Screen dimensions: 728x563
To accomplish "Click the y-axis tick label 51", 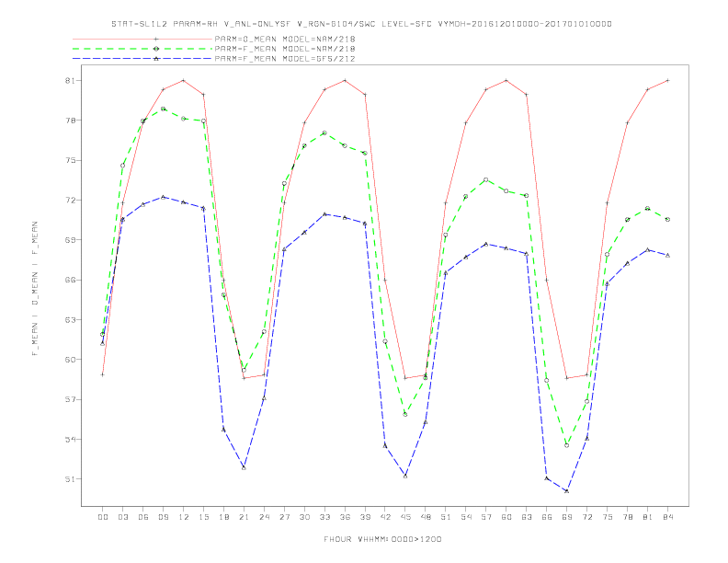I will pos(70,479).
